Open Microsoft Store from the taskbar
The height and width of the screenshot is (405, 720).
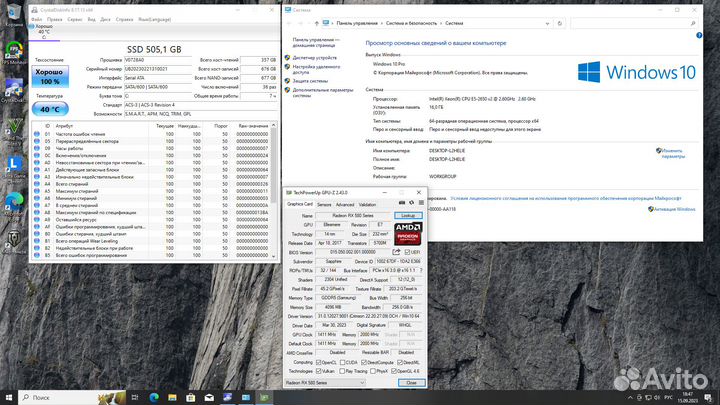pyautogui.click(x=191, y=397)
